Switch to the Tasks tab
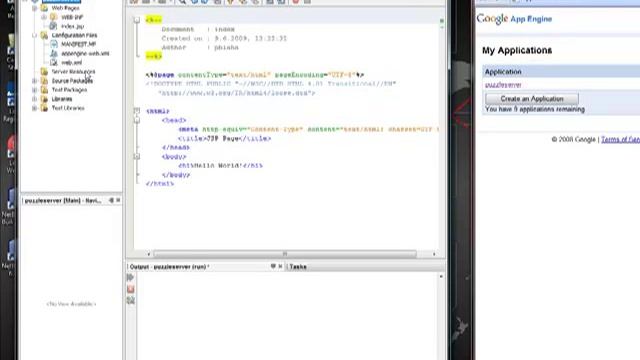This screenshot has height=360, width=640. (x=298, y=267)
